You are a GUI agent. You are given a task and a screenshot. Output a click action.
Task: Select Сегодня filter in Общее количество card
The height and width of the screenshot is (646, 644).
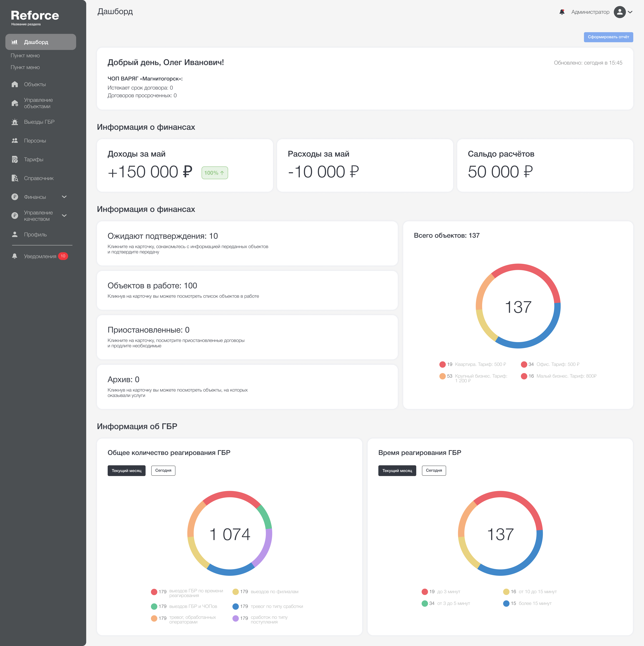pyautogui.click(x=163, y=471)
